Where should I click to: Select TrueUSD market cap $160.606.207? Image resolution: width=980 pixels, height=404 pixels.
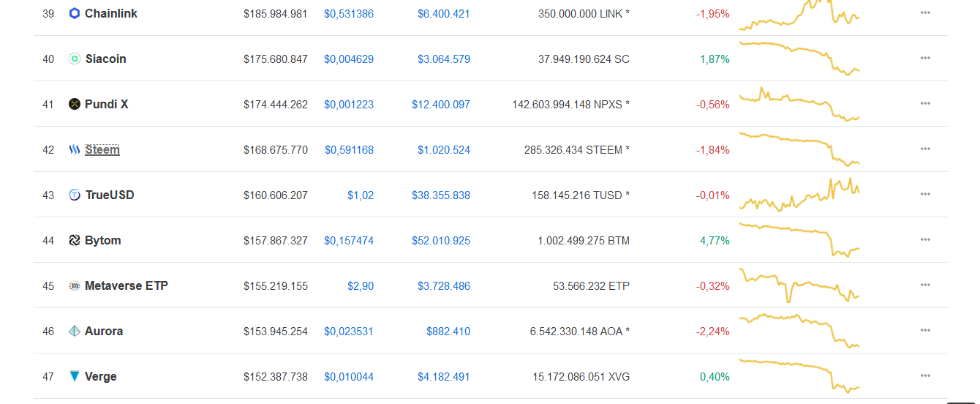tap(276, 195)
